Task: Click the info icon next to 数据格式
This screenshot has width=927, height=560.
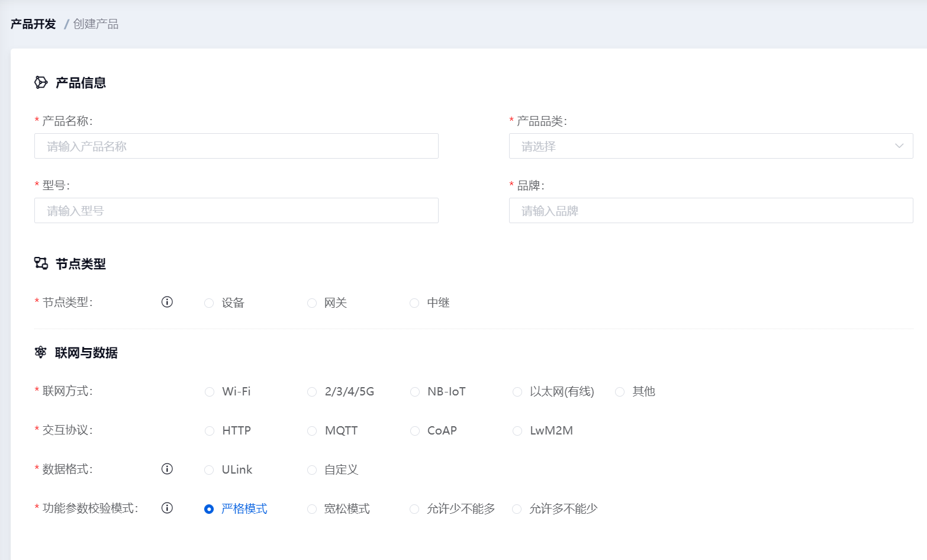Action: [x=167, y=469]
